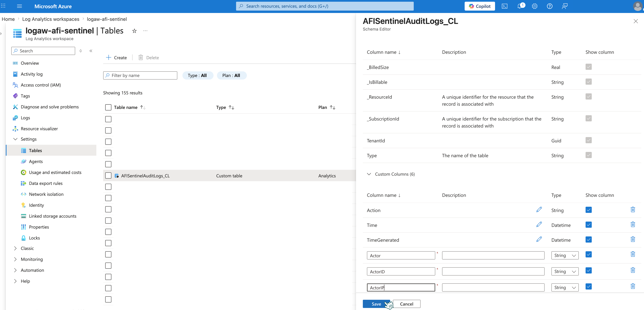
Task: Open Linked storage accounts
Action: click(x=52, y=216)
